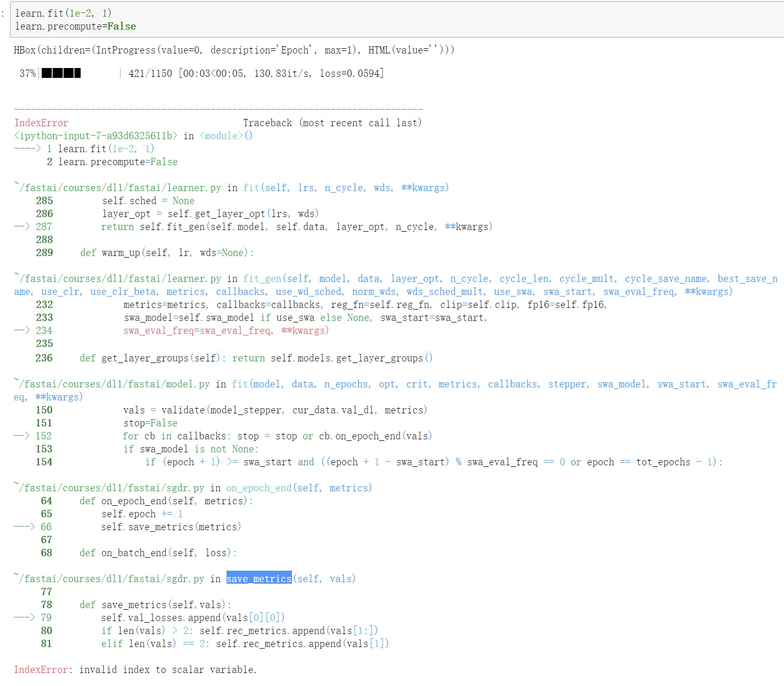The image size is (784, 686).
Task: Click traceback line number 287
Action: click(44, 227)
